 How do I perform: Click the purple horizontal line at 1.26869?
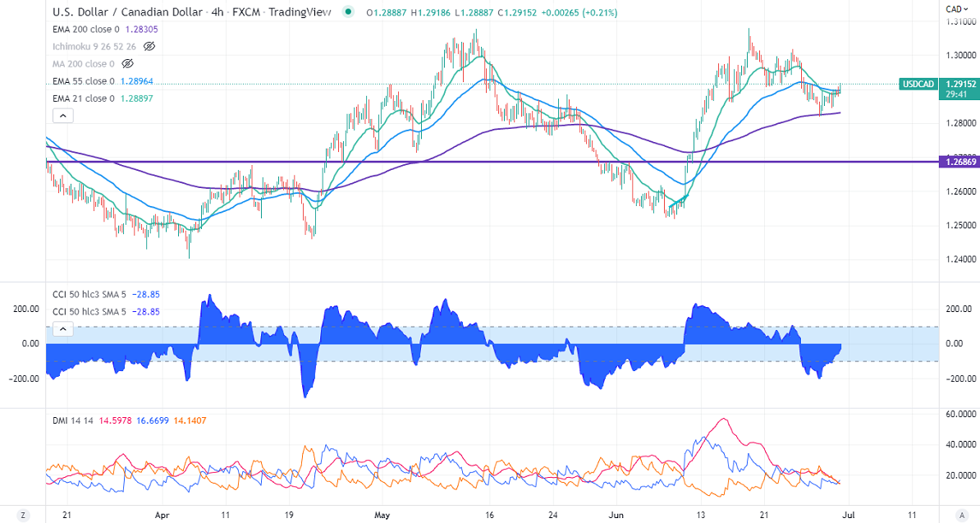[492, 162]
